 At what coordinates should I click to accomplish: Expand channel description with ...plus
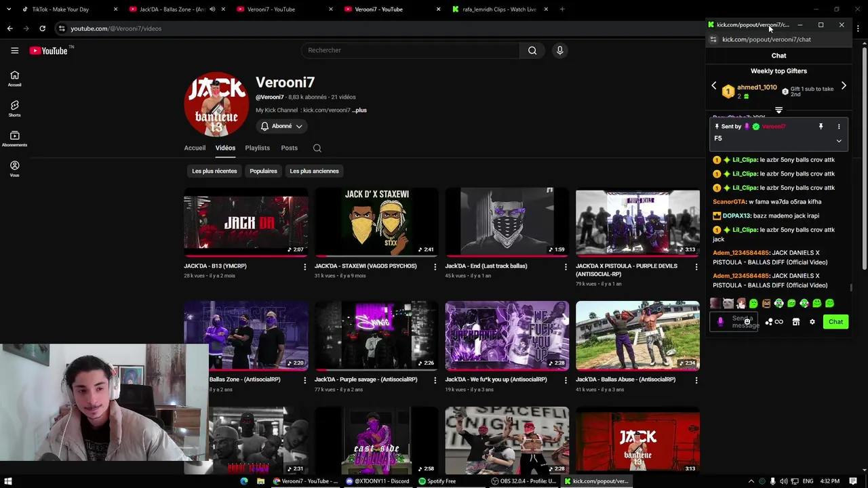coord(359,110)
